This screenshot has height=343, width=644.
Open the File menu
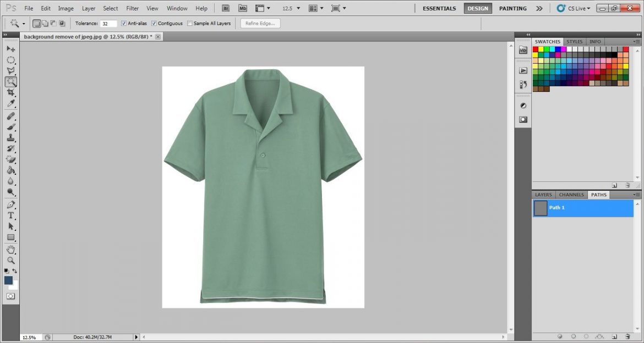pos(29,8)
